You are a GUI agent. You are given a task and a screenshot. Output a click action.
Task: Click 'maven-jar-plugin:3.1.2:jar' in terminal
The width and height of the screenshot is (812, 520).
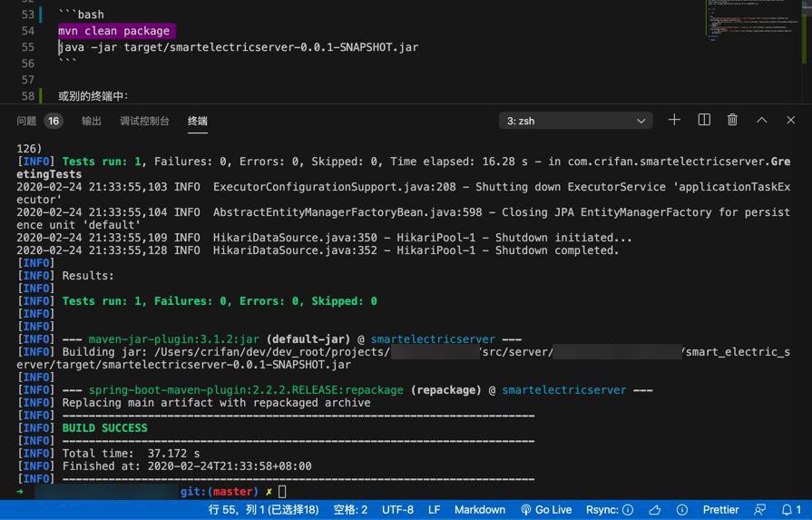173,339
